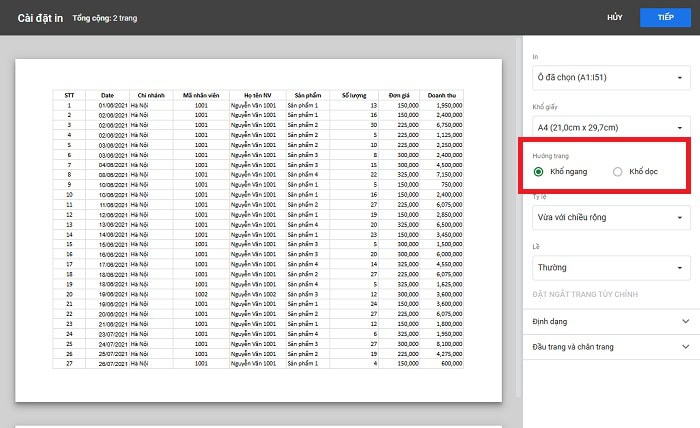Open the 'Ô đã chọn (A1:I51)' print range dropdown
Screen dimensions: 700x428
coord(610,78)
